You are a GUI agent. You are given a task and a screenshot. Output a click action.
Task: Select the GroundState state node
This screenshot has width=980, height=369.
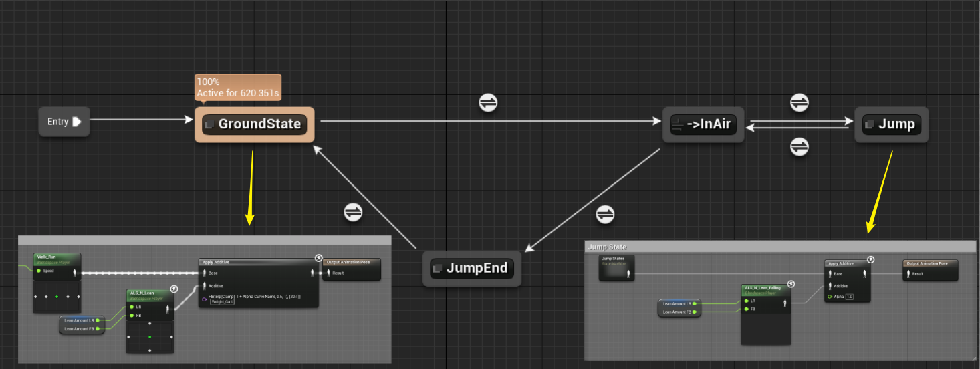click(x=255, y=124)
